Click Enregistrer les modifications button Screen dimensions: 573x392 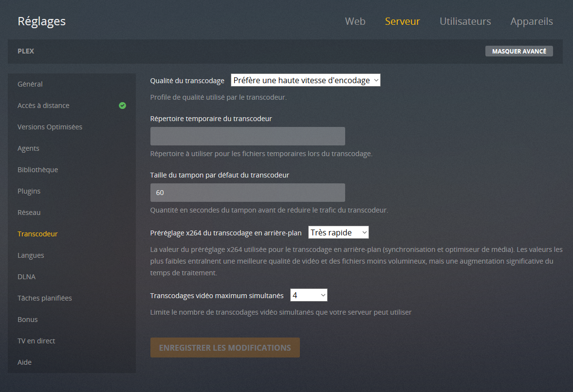(x=225, y=347)
